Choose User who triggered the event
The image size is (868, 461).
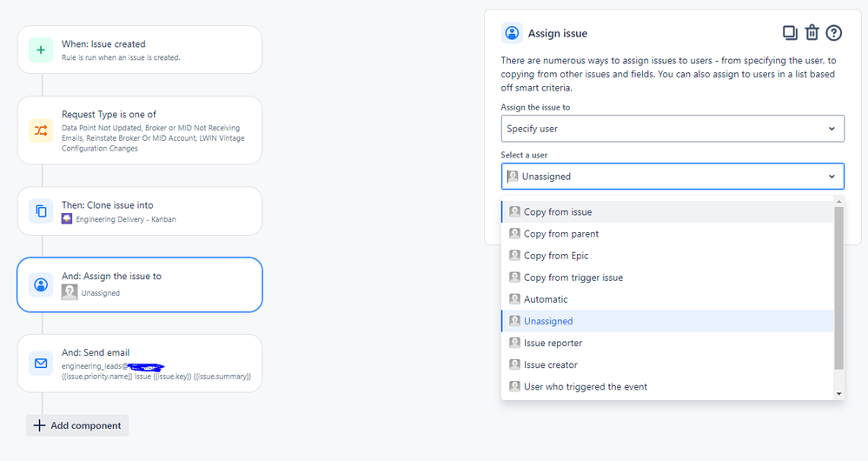point(667,387)
